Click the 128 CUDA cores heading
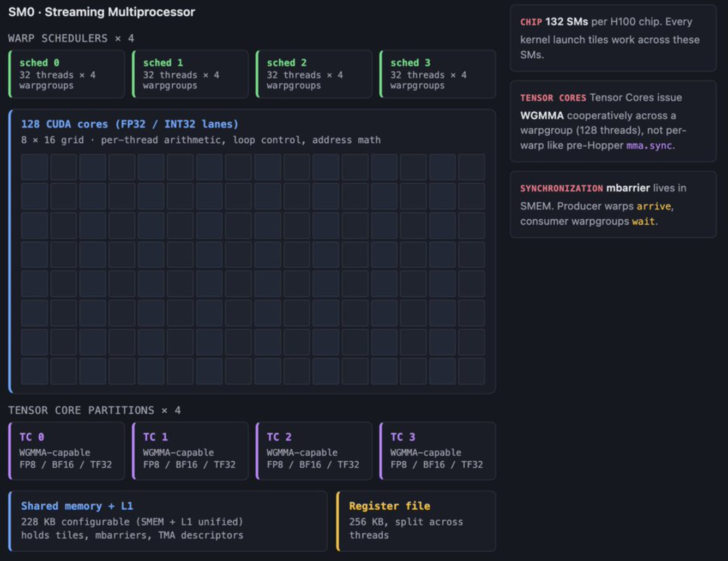The height and width of the screenshot is (561, 728). tap(129, 124)
